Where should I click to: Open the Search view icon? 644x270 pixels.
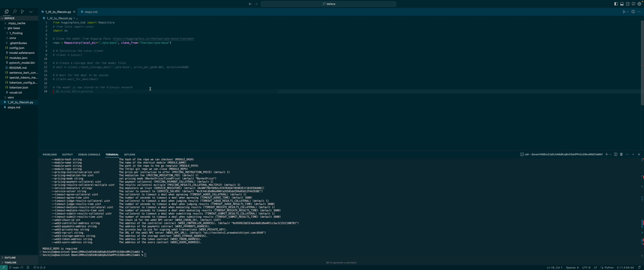click(x=14, y=12)
